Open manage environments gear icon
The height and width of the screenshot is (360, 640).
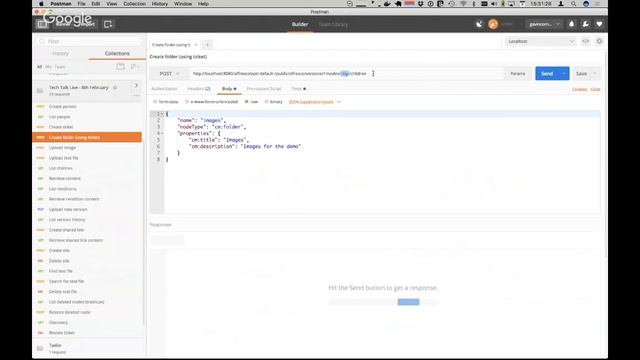click(x=599, y=41)
